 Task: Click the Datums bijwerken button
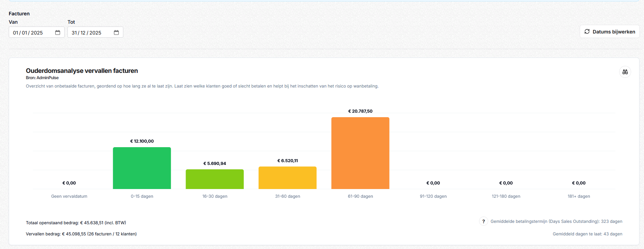point(609,31)
